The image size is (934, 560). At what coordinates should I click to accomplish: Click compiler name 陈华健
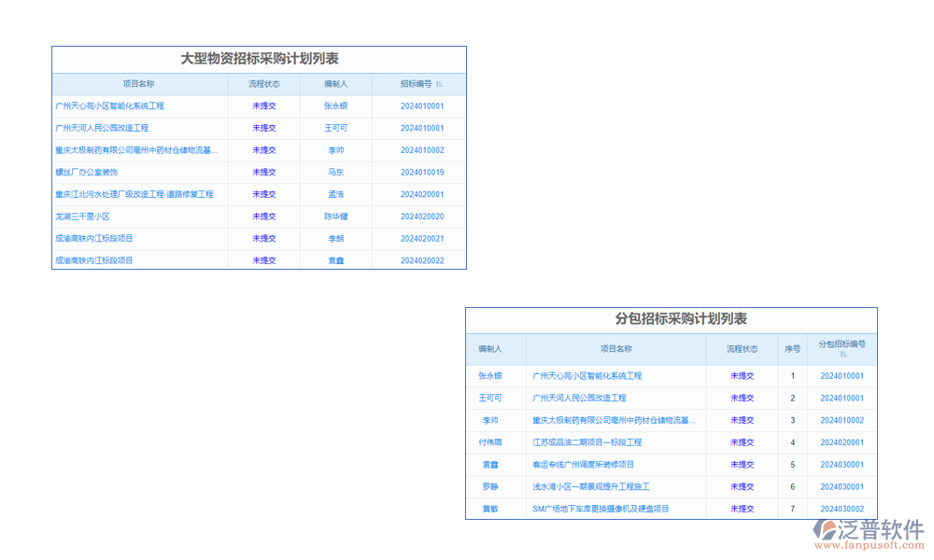tap(335, 217)
